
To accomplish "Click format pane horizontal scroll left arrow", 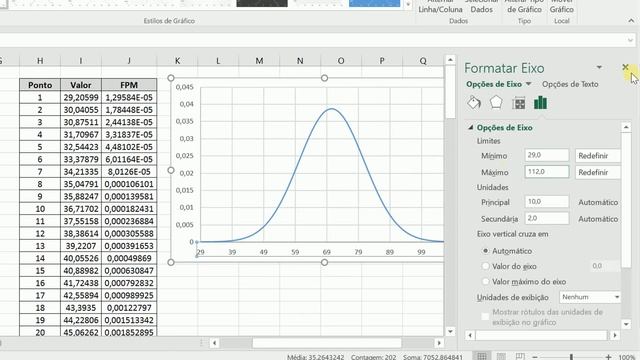I will pos(470,336).
